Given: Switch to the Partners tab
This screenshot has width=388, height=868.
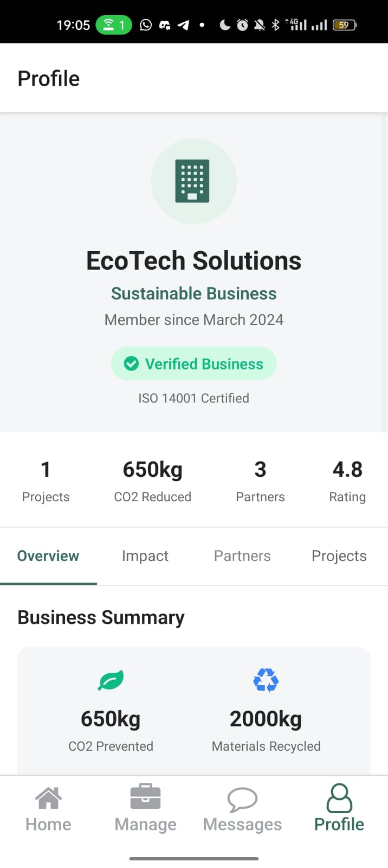Looking at the screenshot, I should (242, 556).
